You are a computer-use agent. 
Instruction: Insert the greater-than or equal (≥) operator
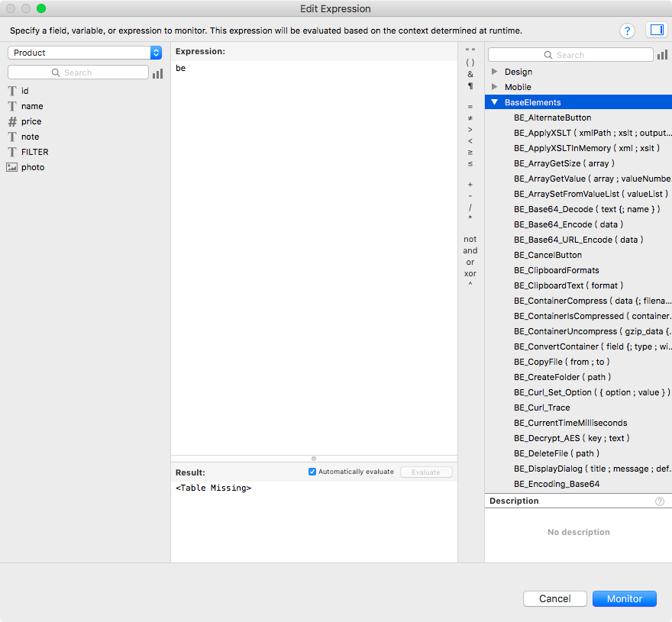470,152
